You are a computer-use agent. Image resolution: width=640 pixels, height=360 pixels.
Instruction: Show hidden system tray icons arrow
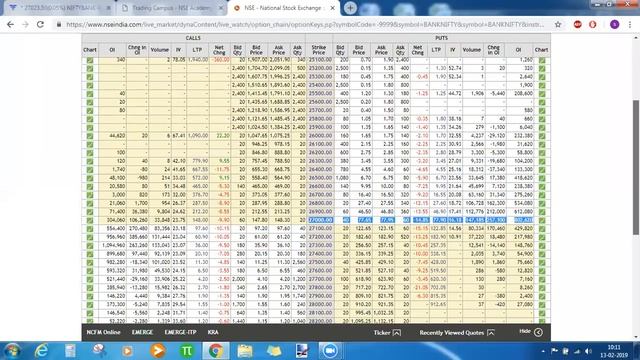click(543, 351)
